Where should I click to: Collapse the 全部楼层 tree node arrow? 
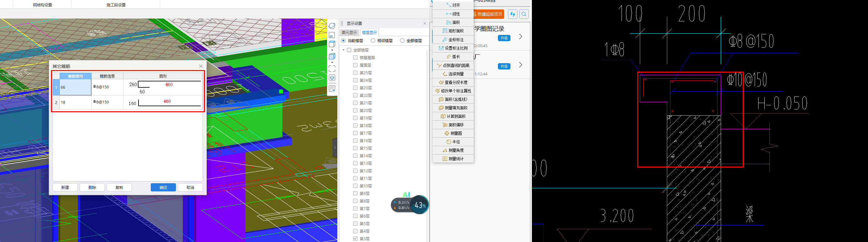pos(343,50)
